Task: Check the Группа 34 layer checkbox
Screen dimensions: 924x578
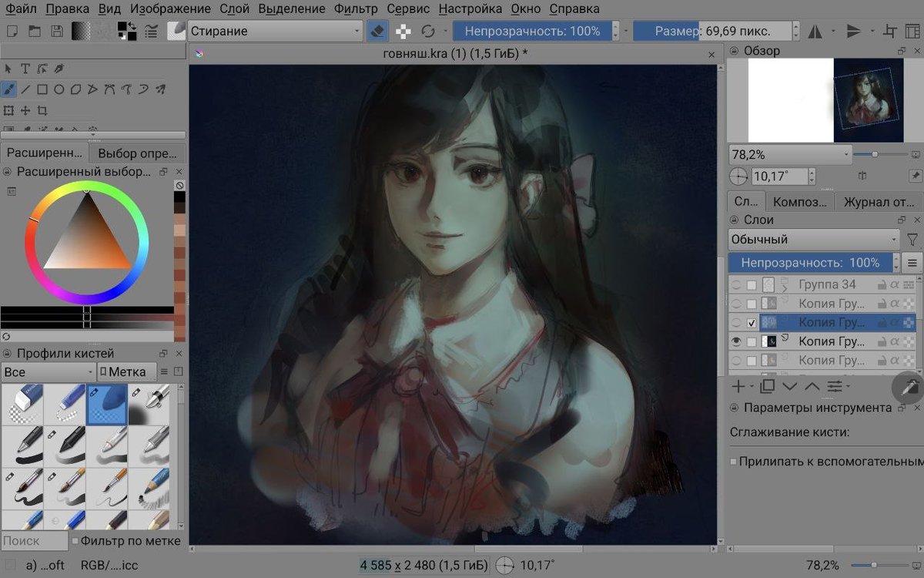Action: pos(752,285)
